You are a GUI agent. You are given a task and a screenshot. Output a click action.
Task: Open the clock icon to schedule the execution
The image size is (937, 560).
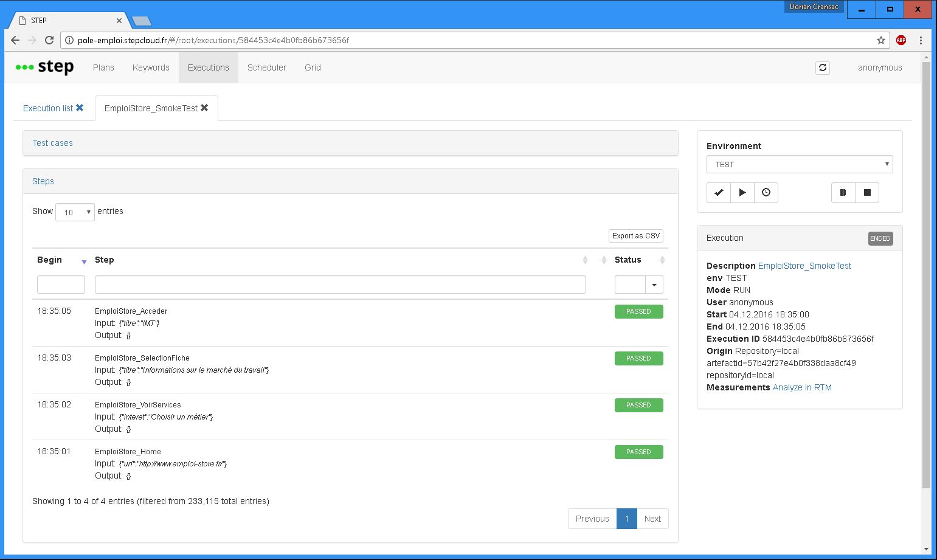(x=766, y=192)
